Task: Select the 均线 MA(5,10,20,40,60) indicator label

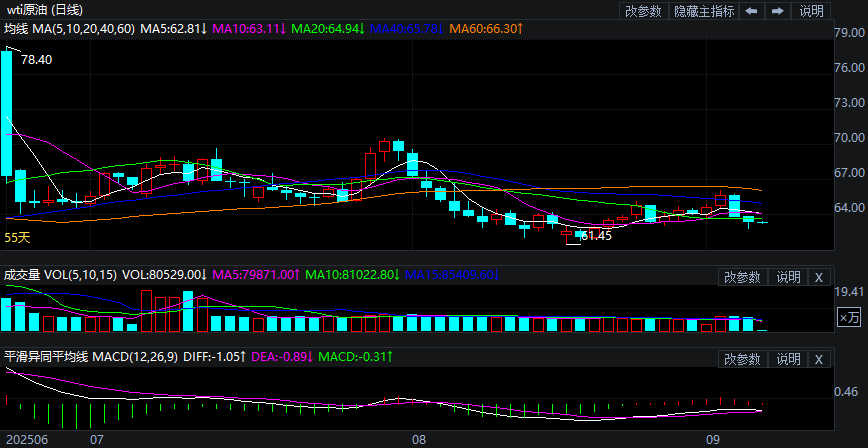Action: click(69, 29)
